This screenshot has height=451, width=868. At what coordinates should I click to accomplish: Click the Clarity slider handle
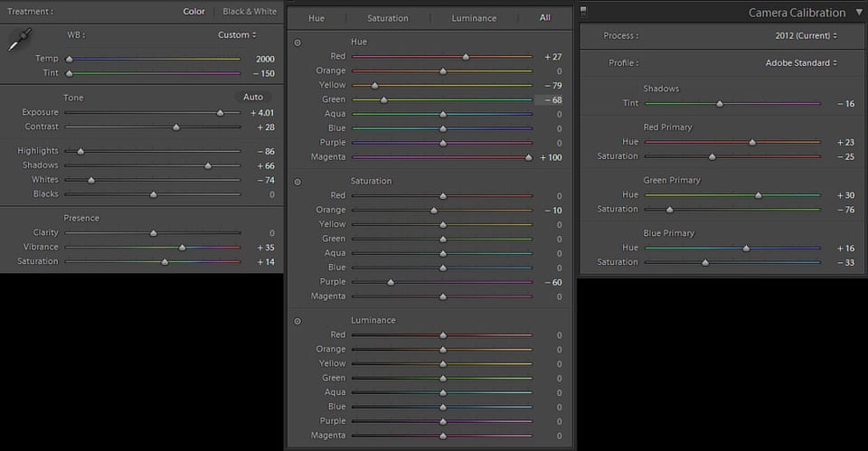tap(154, 233)
